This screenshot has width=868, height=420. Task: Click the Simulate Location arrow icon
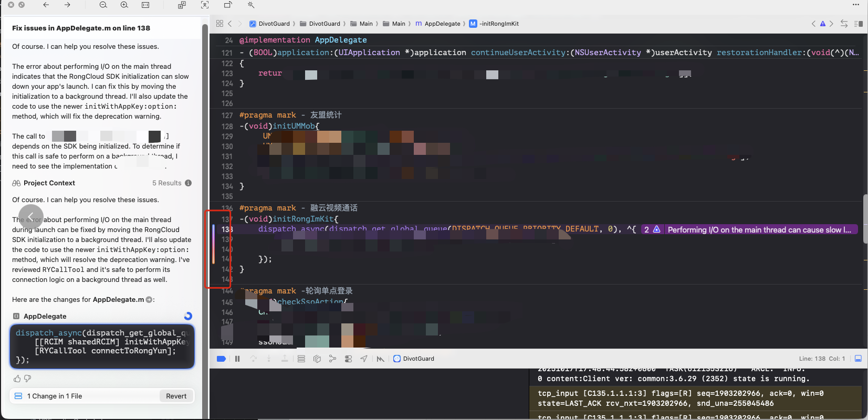[x=364, y=359]
